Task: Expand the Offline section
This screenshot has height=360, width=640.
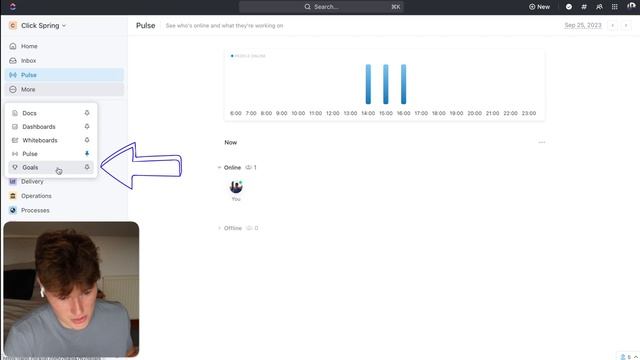Action: [x=219, y=228]
